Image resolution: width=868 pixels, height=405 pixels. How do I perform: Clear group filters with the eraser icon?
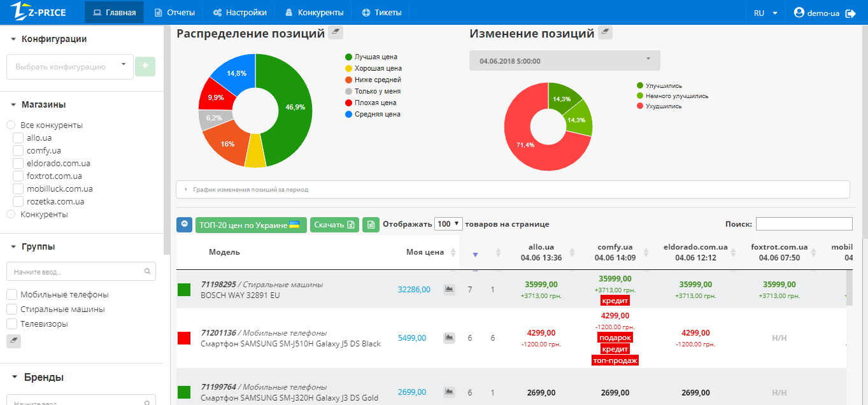pyautogui.click(x=14, y=341)
